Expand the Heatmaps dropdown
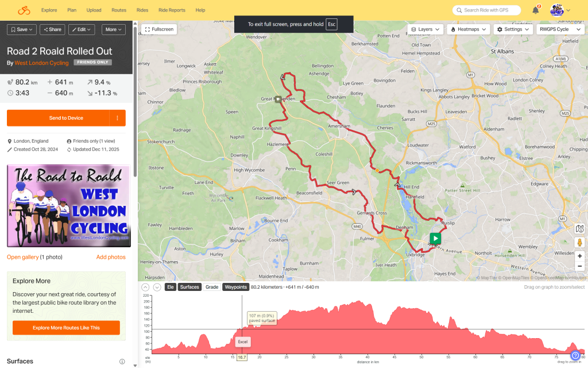The height and width of the screenshot is (368, 588). tap(469, 29)
